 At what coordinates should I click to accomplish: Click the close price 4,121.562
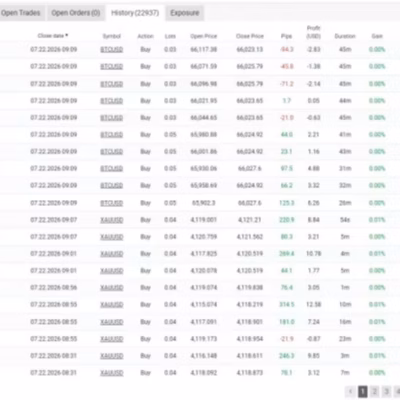pos(250,237)
